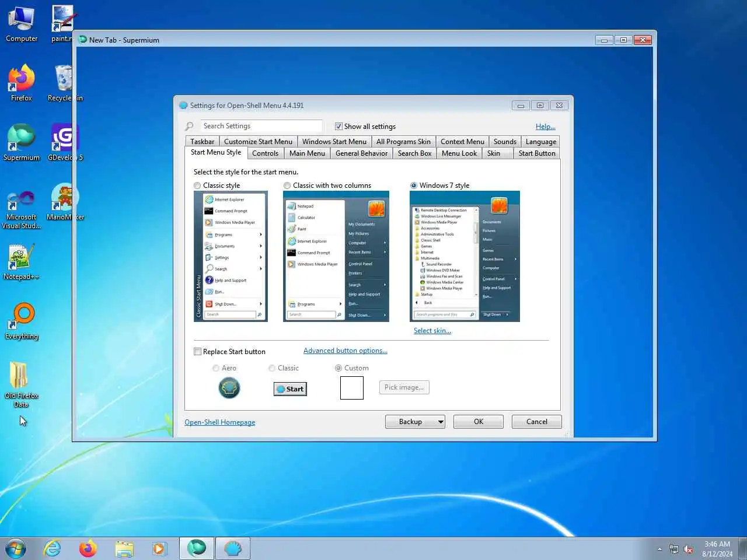This screenshot has height=560, width=747.
Task: Open the GDevelop 5 desktop shortcut
Action: (64, 142)
